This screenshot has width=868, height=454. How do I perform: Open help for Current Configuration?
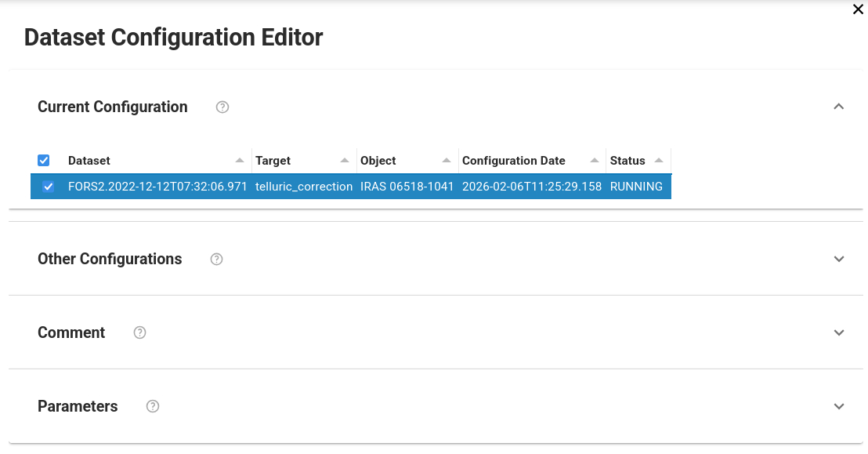point(222,107)
